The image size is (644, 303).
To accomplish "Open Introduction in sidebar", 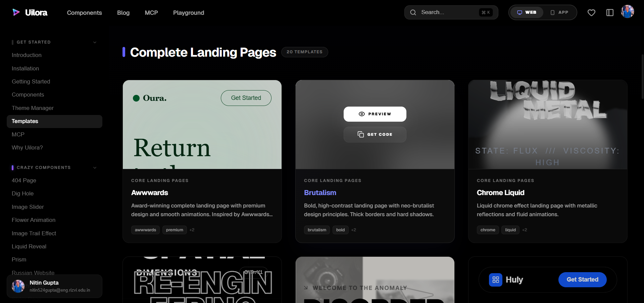I will point(27,55).
